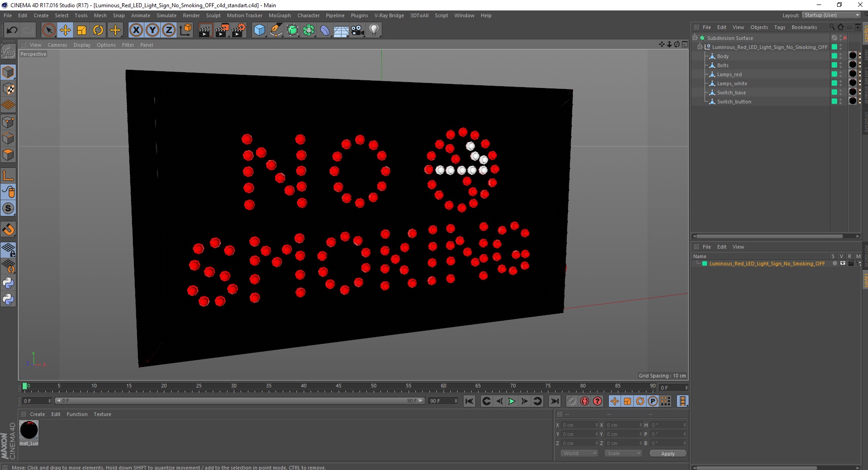Add a Light object
Viewport: 868px width, 470px height.
point(374,30)
